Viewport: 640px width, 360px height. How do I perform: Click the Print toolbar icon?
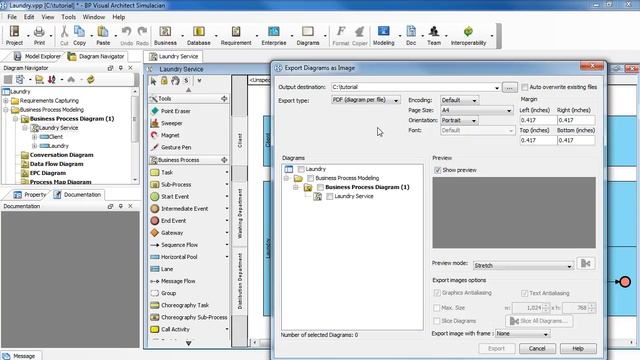point(39,35)
